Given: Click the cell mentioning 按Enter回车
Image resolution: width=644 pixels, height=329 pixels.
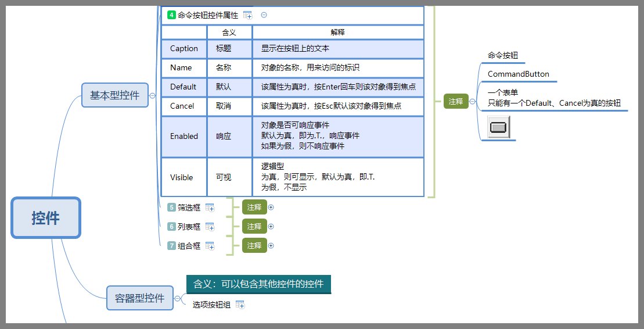Looking at the screenshot, I should coord(338,87).
